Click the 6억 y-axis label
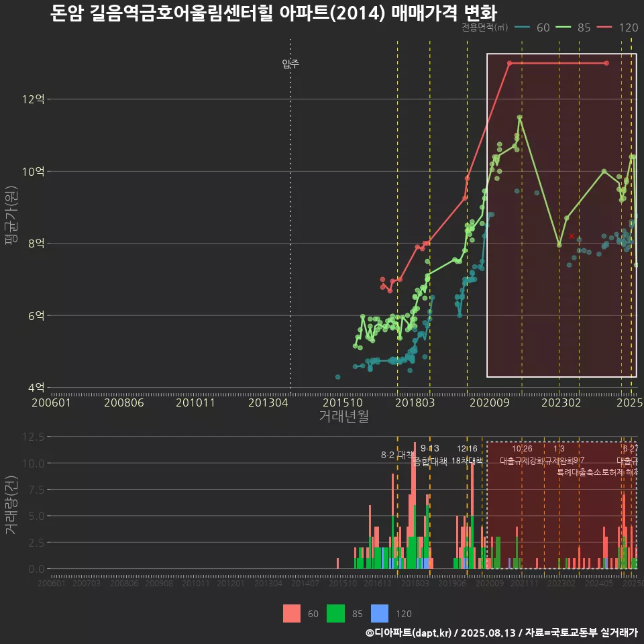 (x=36, y=315)
